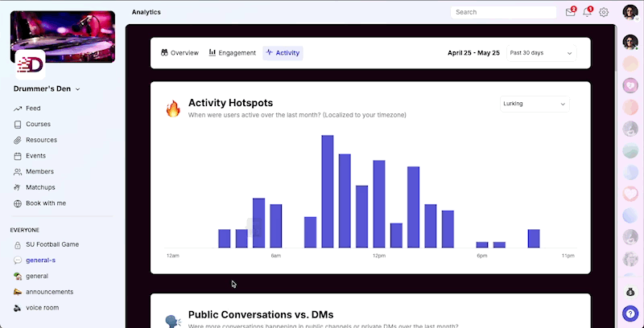Image resolution: width=644 pixels, height=328 pixels.
Task: Click the megaphone emoji beside announcements
Action: click(x=17, y=292)
